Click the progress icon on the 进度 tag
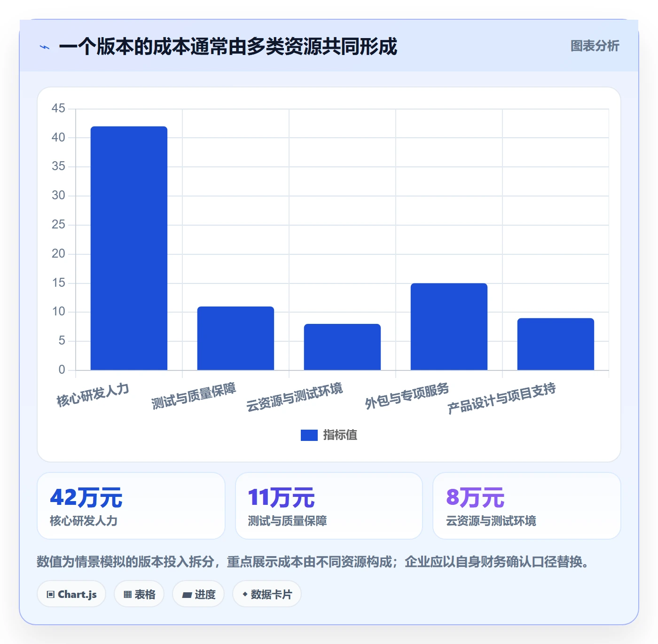Image resolution: width=658 pixels, height=644 pixels. coord(187,595)
